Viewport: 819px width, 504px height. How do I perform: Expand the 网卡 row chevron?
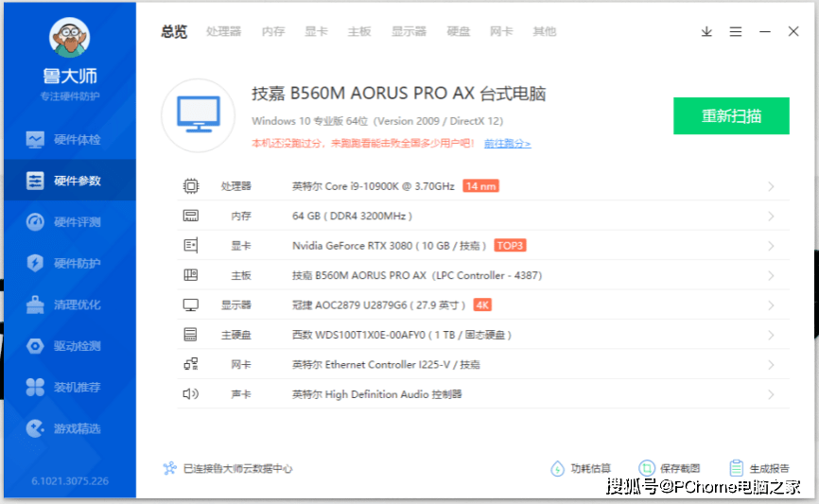tap(771, 365)
